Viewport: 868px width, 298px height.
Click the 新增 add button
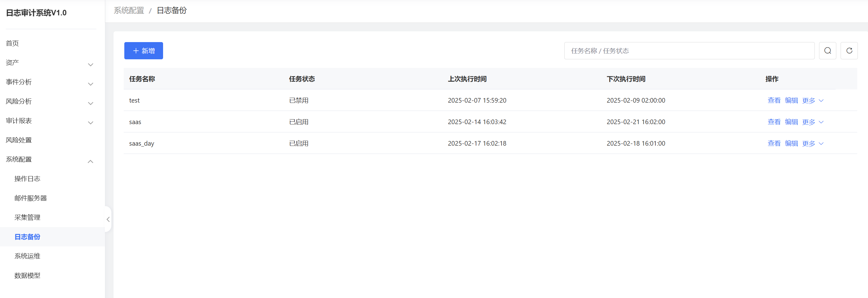click(144, 51)
